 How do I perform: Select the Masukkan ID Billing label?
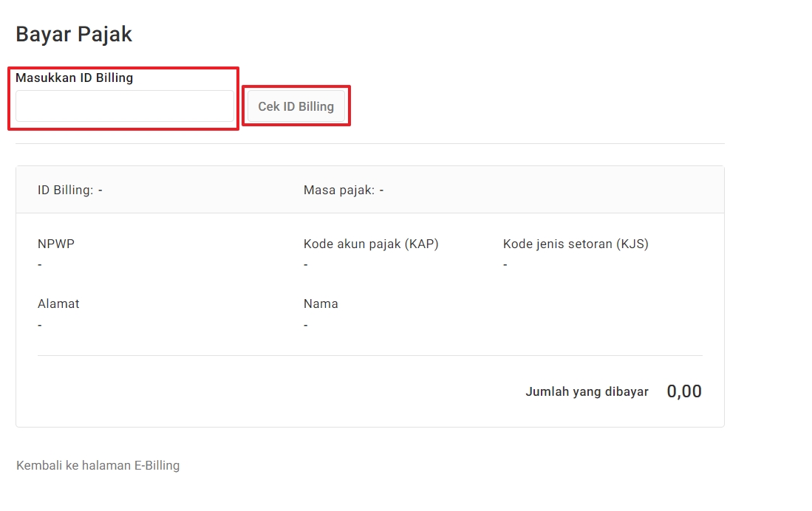click(x=74, y=78)
